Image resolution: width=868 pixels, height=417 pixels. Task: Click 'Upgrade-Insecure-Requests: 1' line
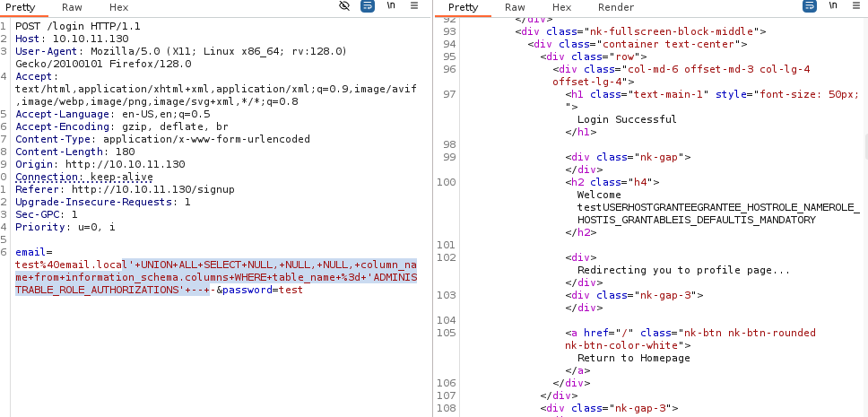[103, 202]
